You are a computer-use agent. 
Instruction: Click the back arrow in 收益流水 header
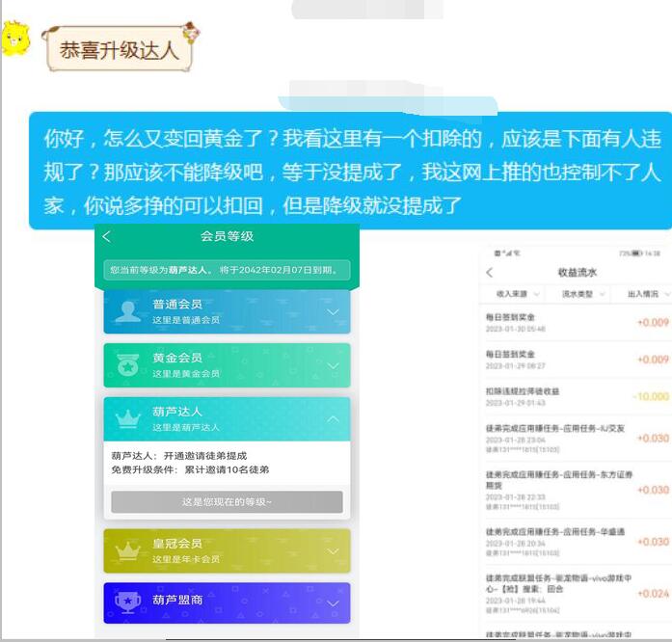point(490,273)
